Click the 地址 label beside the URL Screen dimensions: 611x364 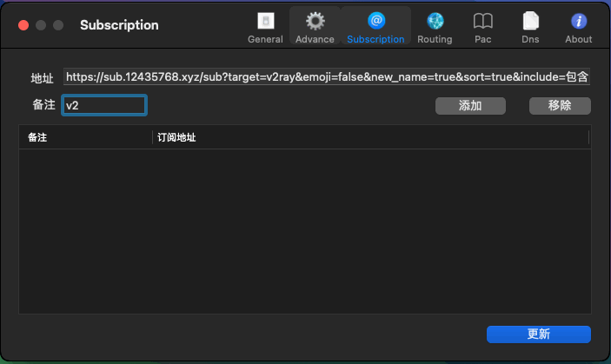tap(43, 78)
